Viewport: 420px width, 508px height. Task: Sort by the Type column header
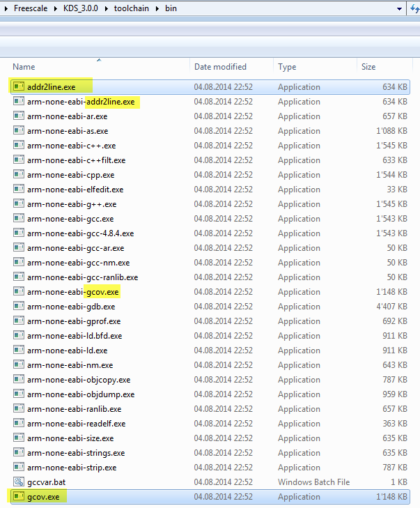(287, 67)
